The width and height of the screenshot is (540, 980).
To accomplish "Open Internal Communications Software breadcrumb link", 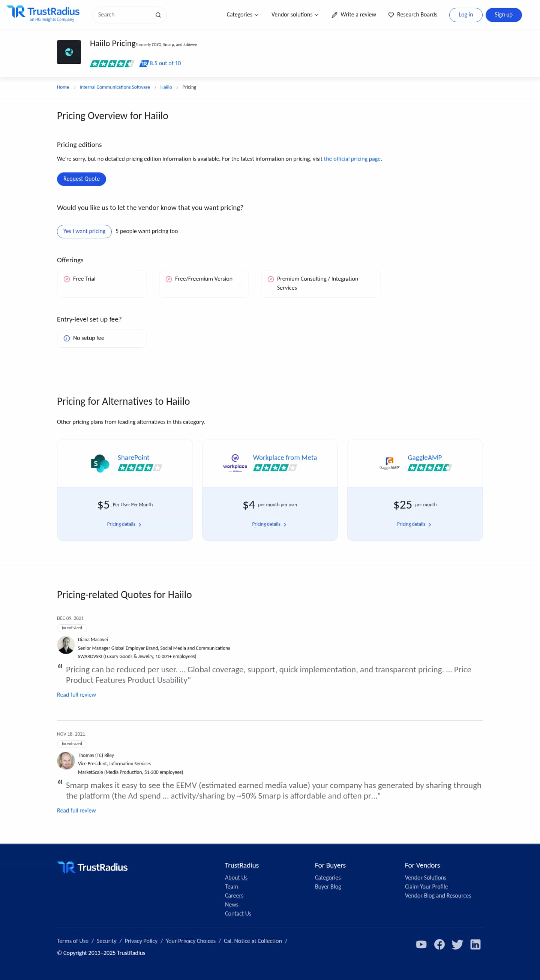I will click(114, 87).
